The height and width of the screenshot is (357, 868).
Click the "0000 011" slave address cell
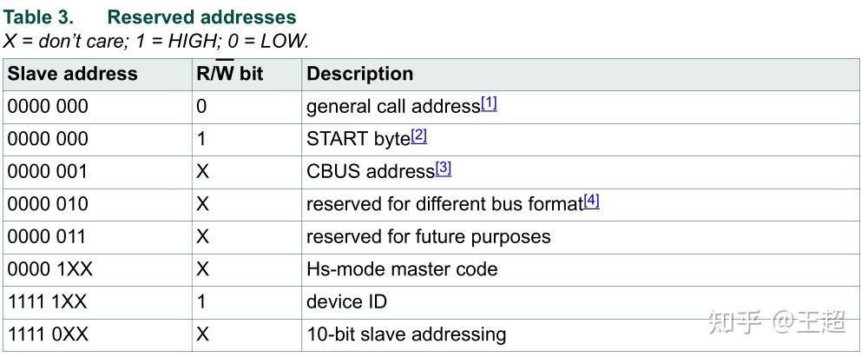(x=49, y=236)
